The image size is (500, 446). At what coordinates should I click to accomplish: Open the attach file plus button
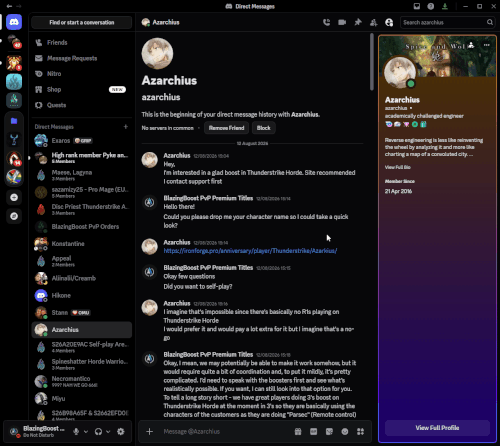tap(150, 431)
